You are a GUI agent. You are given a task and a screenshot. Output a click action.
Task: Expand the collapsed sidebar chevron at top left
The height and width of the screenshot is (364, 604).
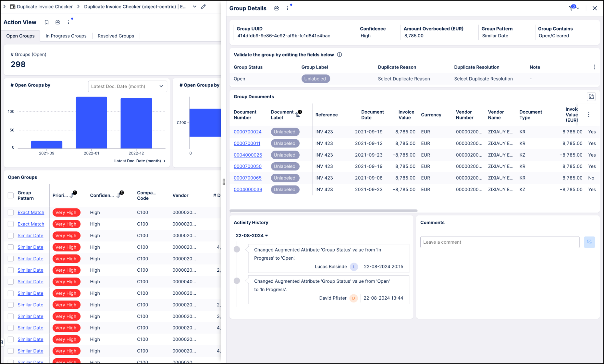[5, 7]
